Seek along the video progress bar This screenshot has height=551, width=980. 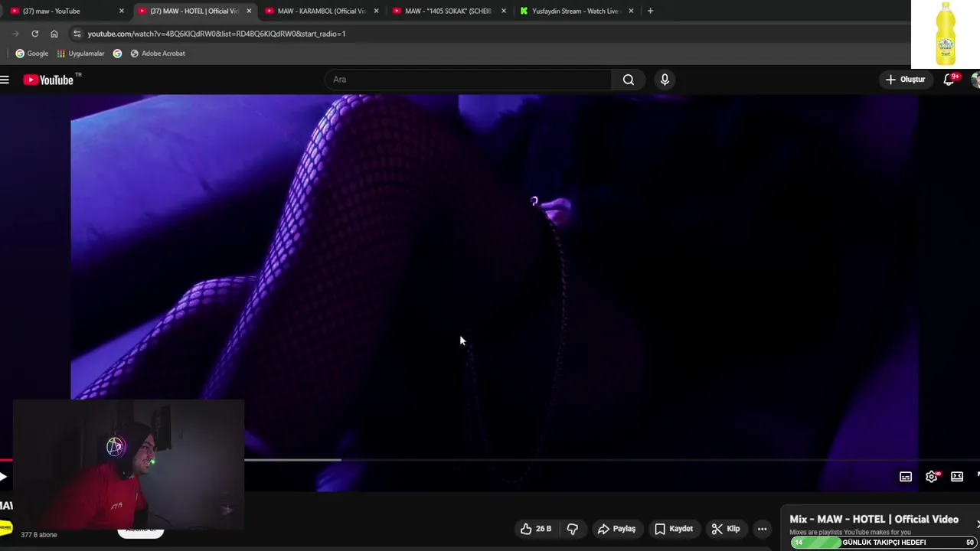(x=490, y=460)
